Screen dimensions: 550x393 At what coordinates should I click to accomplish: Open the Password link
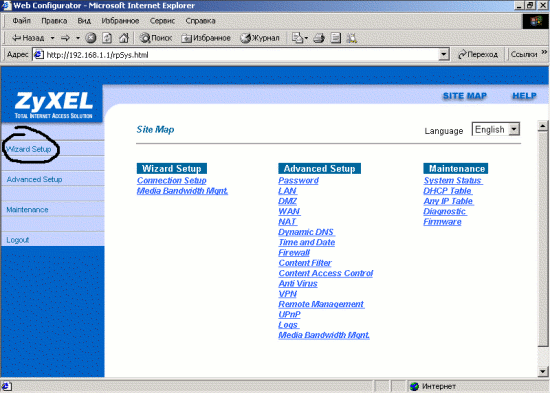pos(299,180)
